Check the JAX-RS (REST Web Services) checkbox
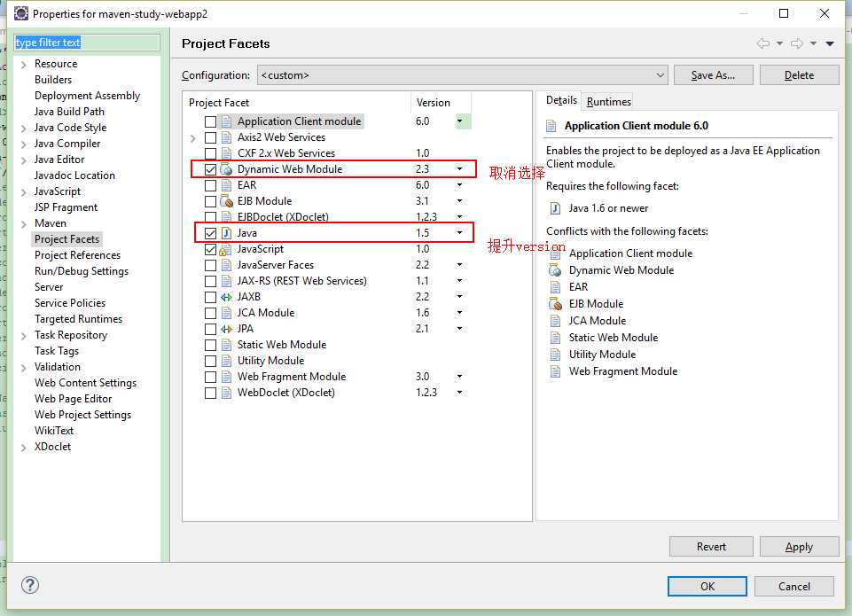Image resolution: width=852 pixels, height=616 pixels. 210,281
